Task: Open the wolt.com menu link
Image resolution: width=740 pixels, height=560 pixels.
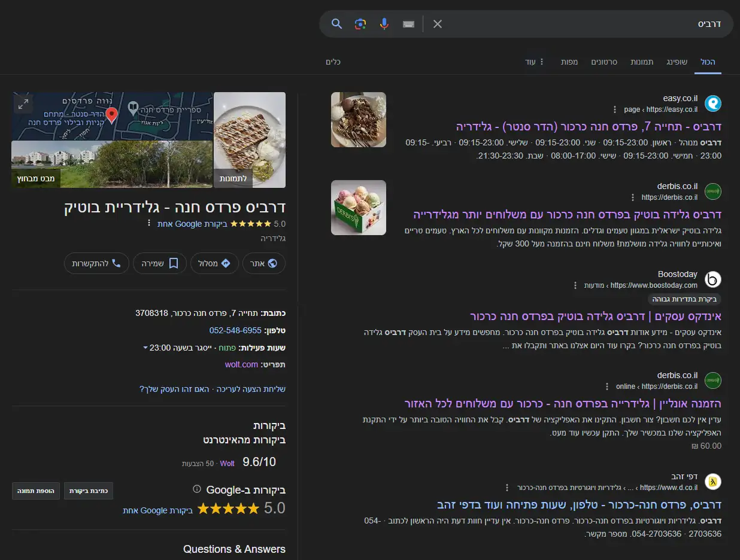Action: pos(241,364)
